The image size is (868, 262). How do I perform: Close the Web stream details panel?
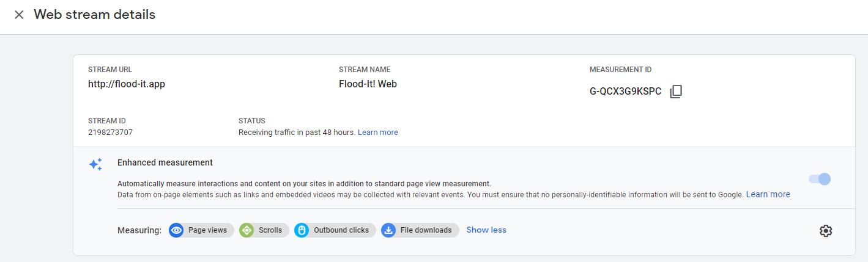19,15
